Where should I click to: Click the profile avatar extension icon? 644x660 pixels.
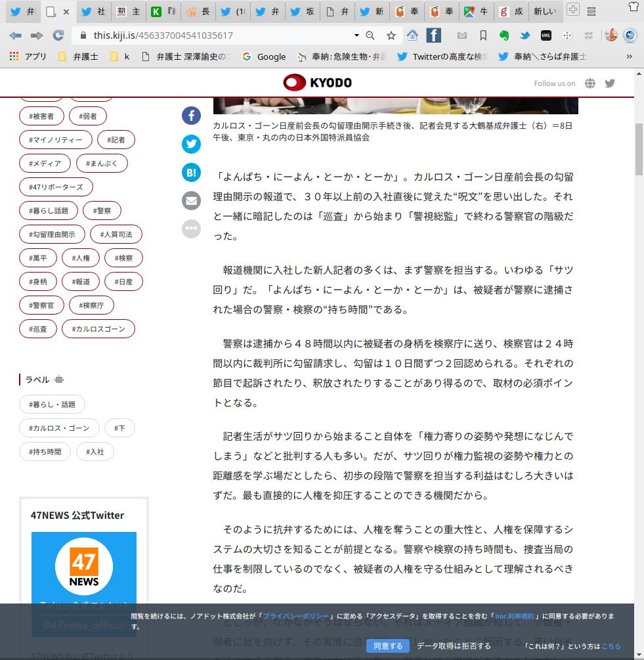pos(611,35)
